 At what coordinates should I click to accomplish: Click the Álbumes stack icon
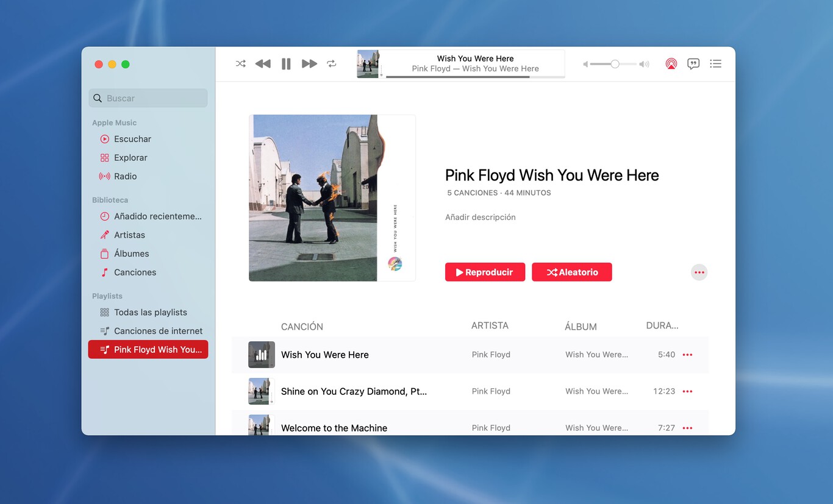(x=105, y=254)
